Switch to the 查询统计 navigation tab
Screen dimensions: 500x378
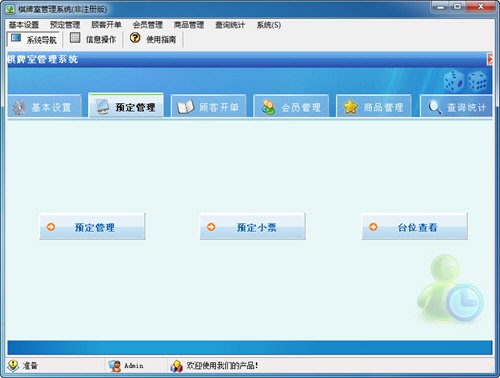(456, 106)
